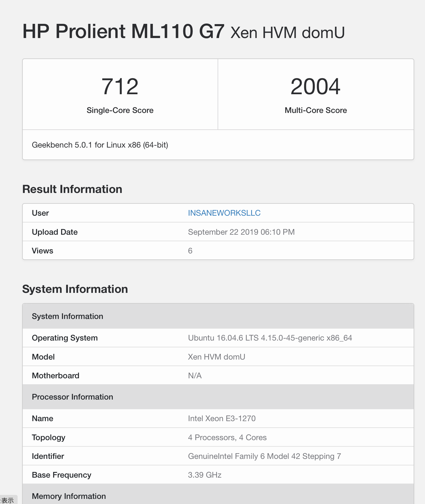Click the Upload Date value September 22 2019
Viewport: 425px width, 504px height.
pos(241,232)
